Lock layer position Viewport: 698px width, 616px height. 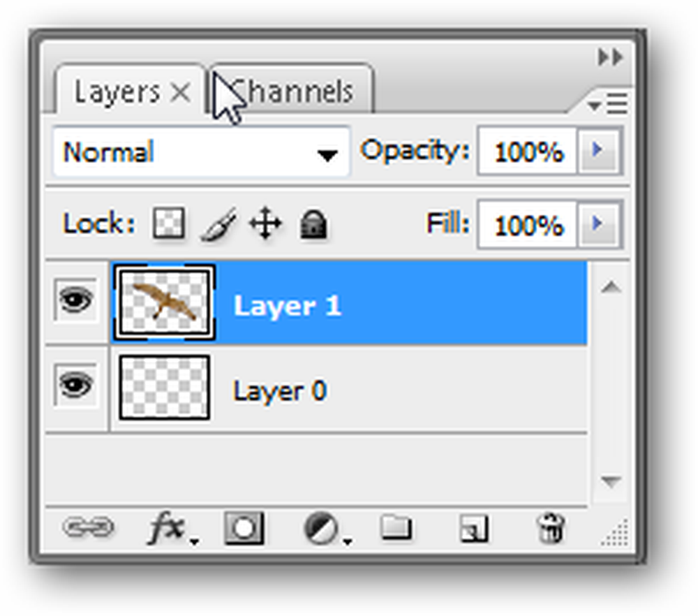pyautogui.click(x=265, y=226)
